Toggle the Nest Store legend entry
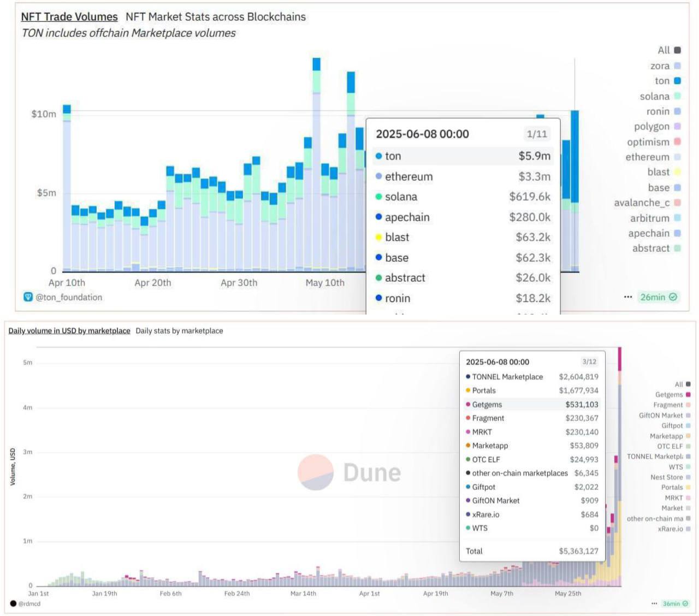The width and height of the screenshot is (699, 616). pyautogui.click(x=671, y=477)
